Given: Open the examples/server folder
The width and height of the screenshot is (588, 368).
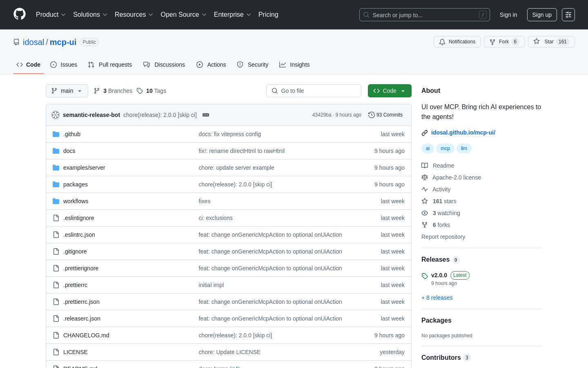Looking at the screenshot, I should click(84, 168).
